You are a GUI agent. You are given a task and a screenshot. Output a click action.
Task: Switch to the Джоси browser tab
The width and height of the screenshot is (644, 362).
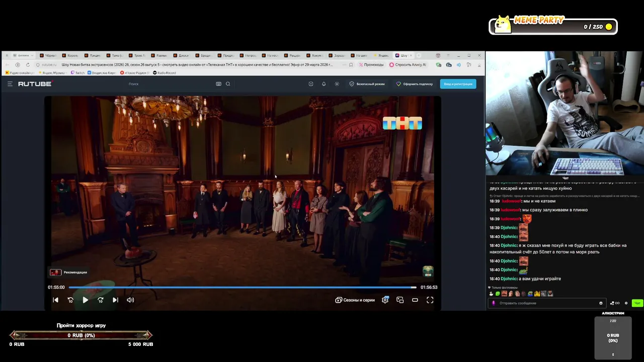pos(181,55)
